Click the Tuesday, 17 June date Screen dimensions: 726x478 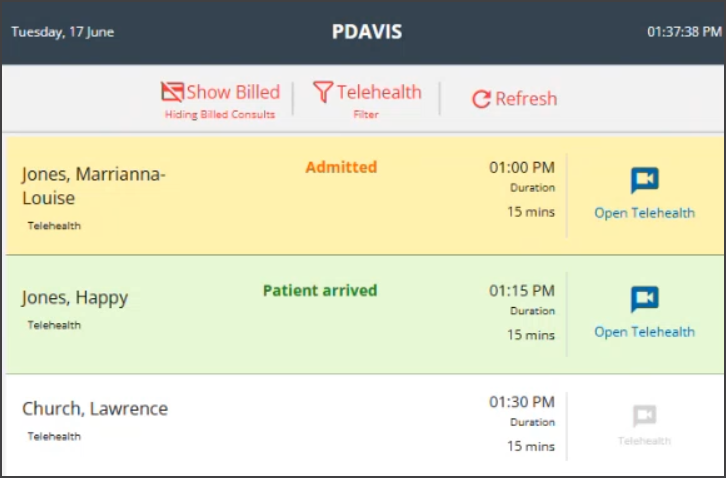tap(63, 32)
